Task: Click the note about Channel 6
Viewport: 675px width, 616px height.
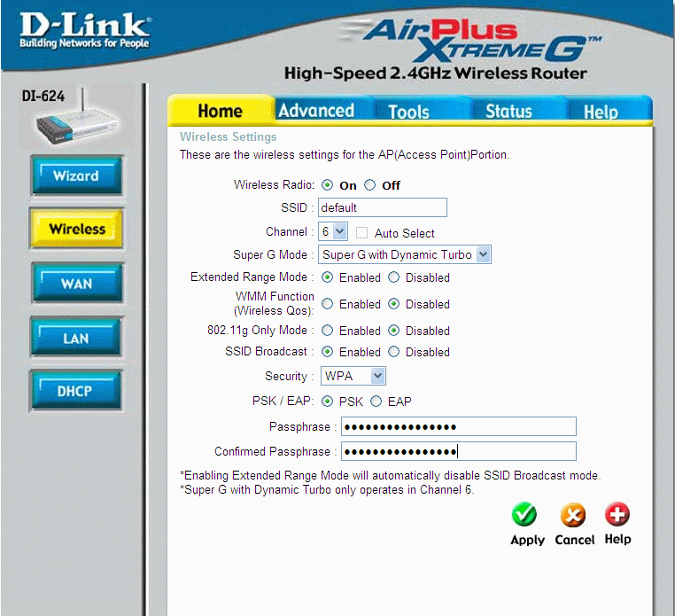Action: pos(327,490)
